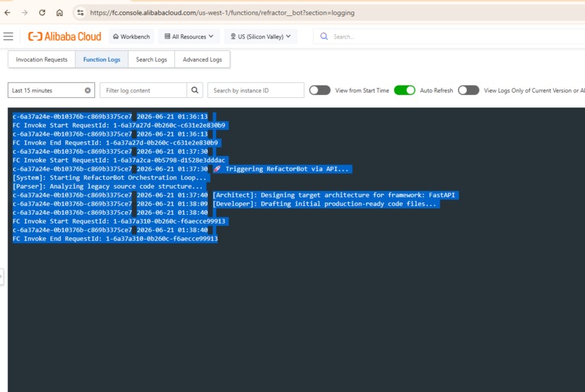Expand the collapsed left side panel handle
585x392 pixels.
click(1, 277)
